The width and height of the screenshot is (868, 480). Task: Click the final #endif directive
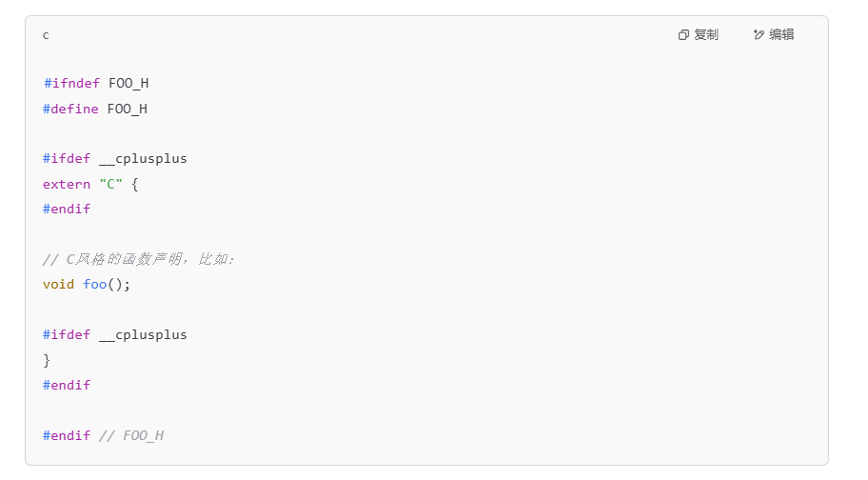[67, 435]
